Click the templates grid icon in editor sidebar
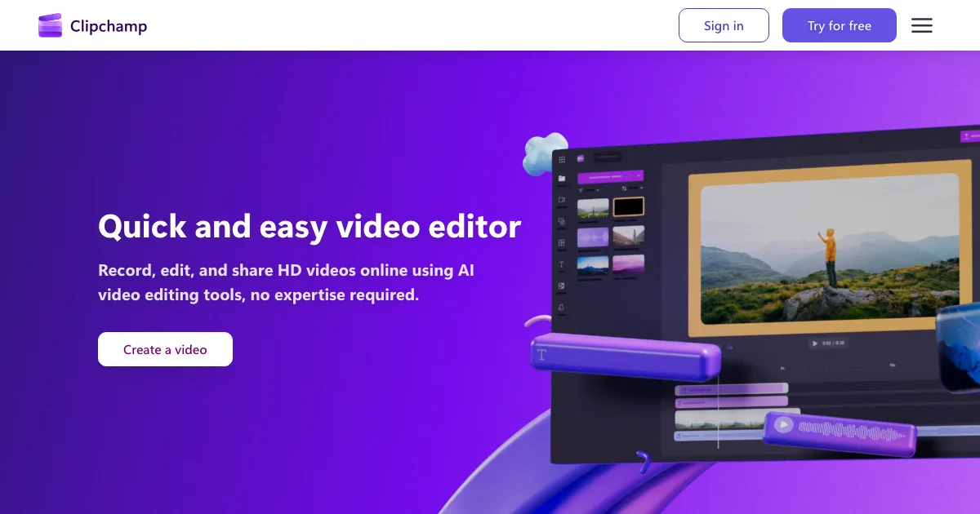This screenshot has width=980, height=514. tap(562, 243)
